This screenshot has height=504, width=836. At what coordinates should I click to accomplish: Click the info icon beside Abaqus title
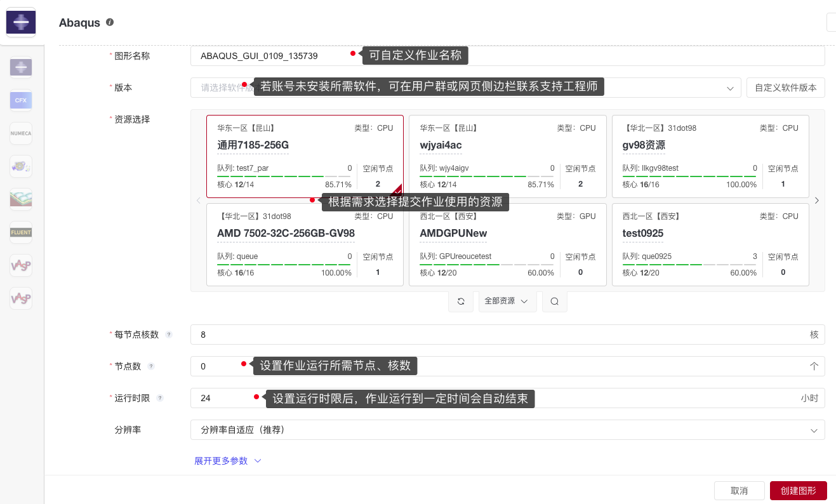[110, 22]
